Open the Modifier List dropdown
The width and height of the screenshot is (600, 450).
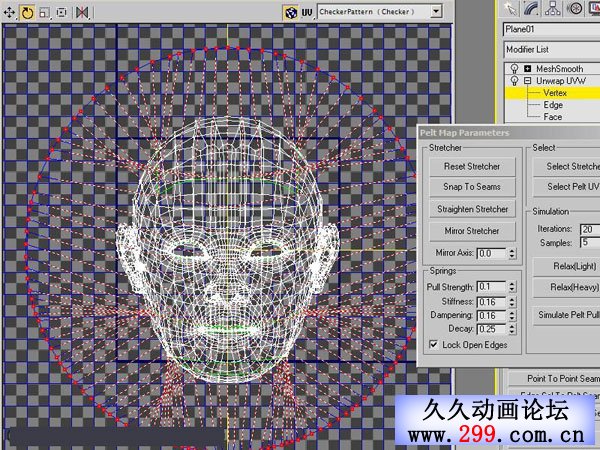pos(551,50)
